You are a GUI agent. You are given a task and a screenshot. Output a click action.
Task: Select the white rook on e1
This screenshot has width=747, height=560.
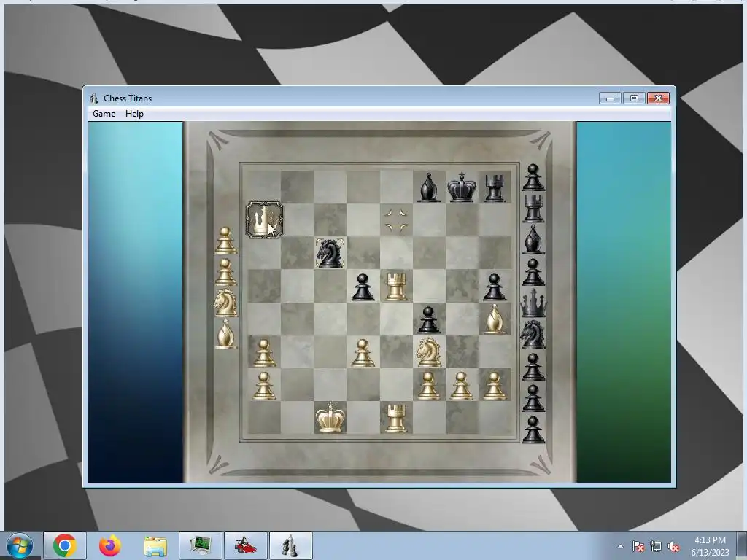pyautogui.click(x=396, y=418)
